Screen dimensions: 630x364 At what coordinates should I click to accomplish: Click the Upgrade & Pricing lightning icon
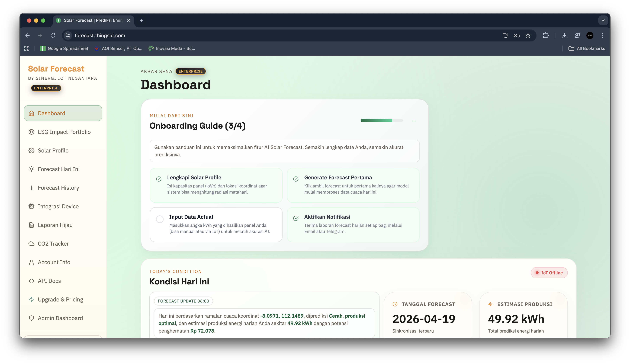click(31, 300)
